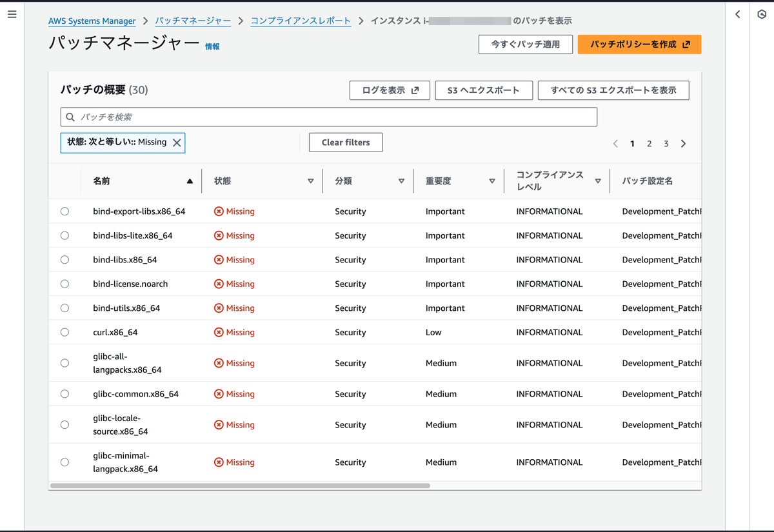The height and width of the screenshot is (532, 774).
Task: Click Medium severity in glibc-common.x86_64 row
Action: [x=441, y=394]
